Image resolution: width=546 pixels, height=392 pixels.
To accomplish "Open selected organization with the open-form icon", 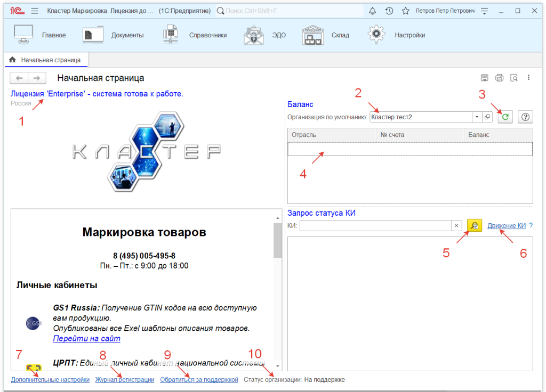I will [x=487, y=117].
